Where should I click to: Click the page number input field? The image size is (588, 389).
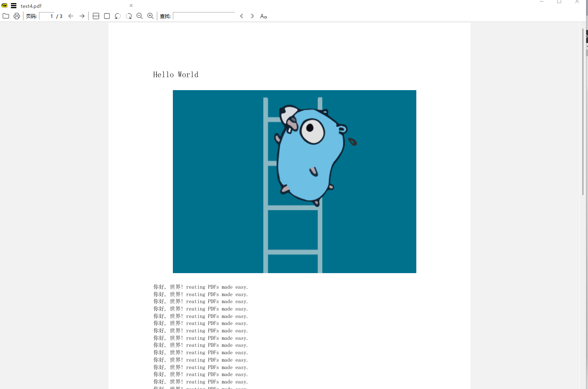click(47, 16)
